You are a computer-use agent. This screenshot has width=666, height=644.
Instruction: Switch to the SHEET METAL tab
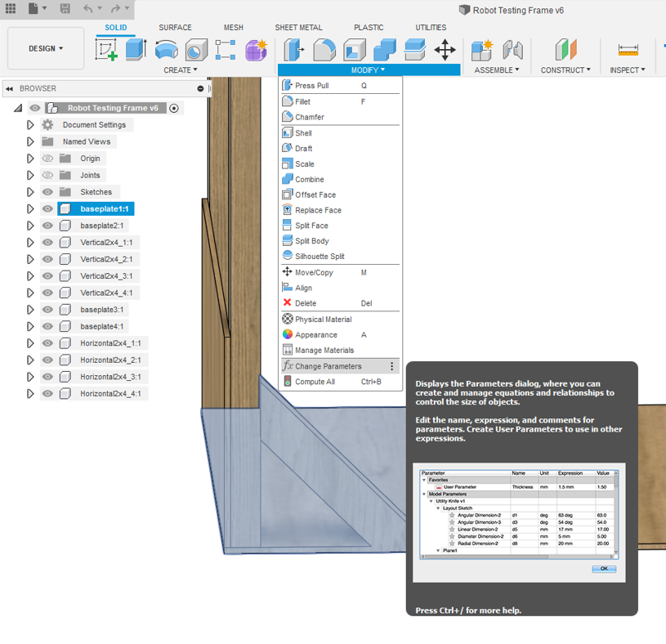pos(298,28)
